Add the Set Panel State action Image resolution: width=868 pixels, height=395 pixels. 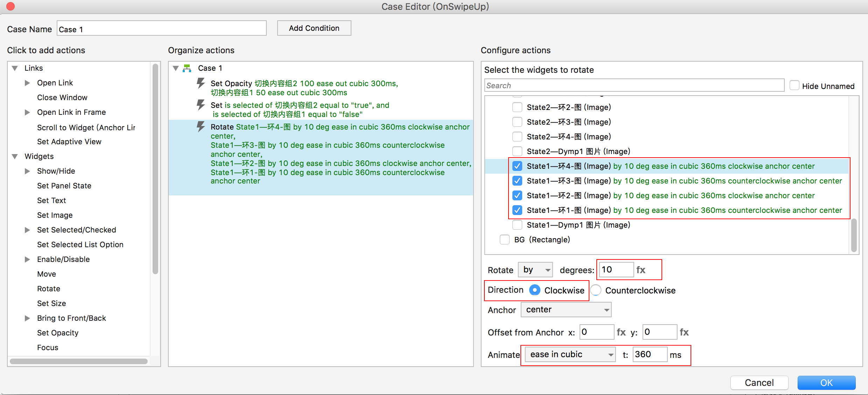tap(64, 186)
